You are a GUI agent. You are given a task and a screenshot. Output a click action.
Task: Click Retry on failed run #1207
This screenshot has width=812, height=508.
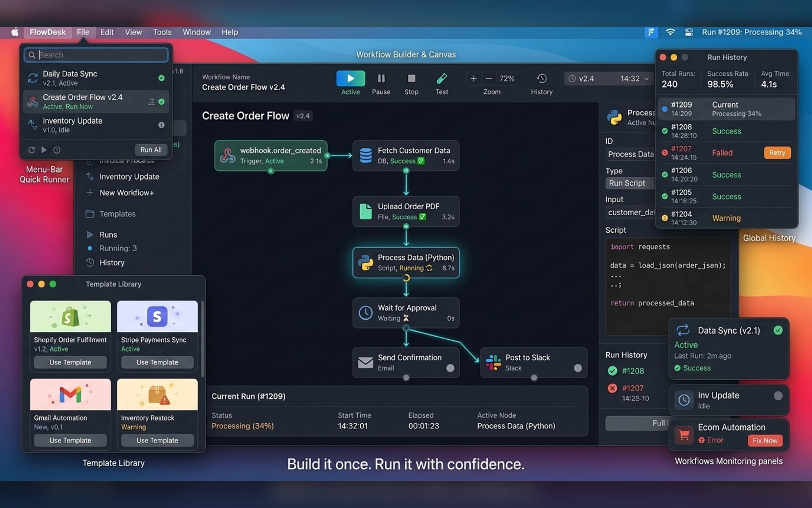tap(777, 153)
